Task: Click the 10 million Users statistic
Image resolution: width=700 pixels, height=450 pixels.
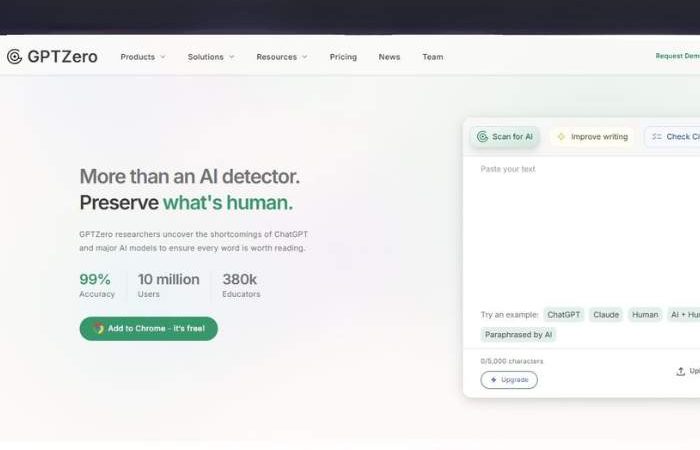Action: tap(168, 285)
